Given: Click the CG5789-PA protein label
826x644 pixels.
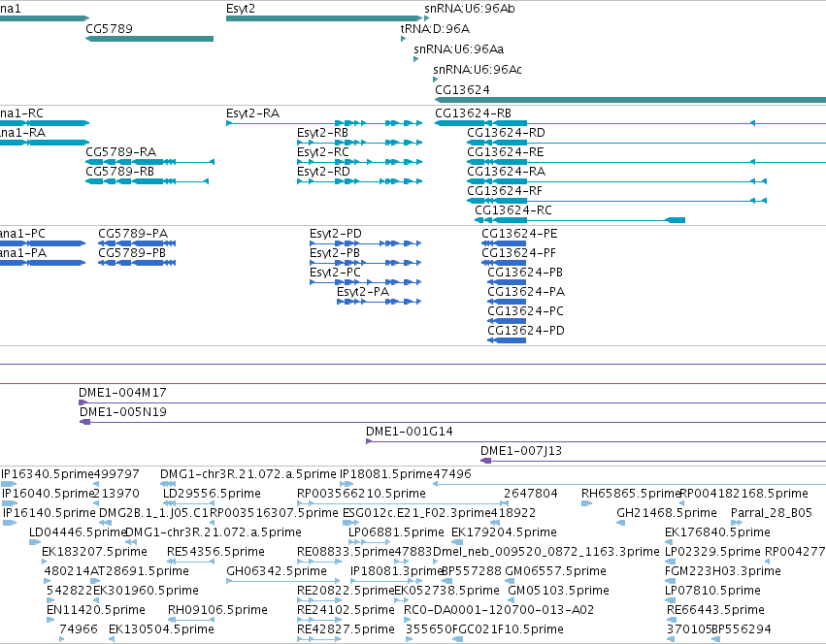Looking at the screenshot, I should click(x=133, y=234).
